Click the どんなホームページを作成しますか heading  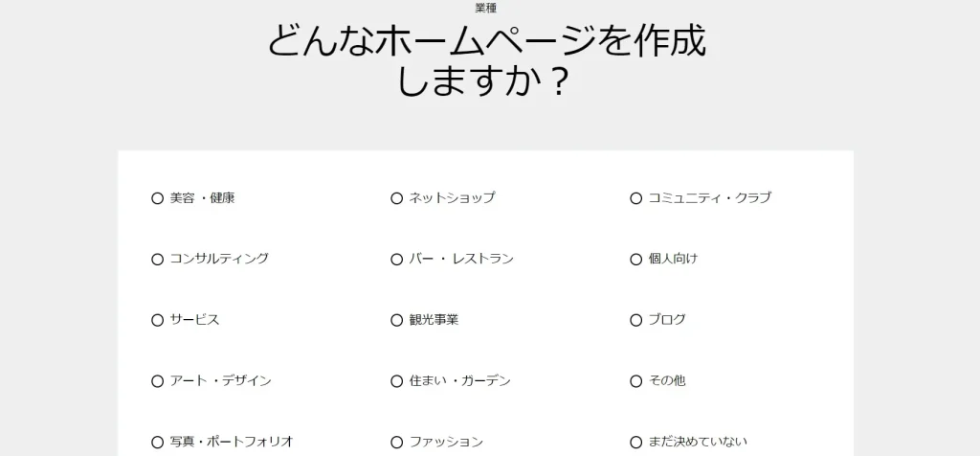click(x=487, y=60)
